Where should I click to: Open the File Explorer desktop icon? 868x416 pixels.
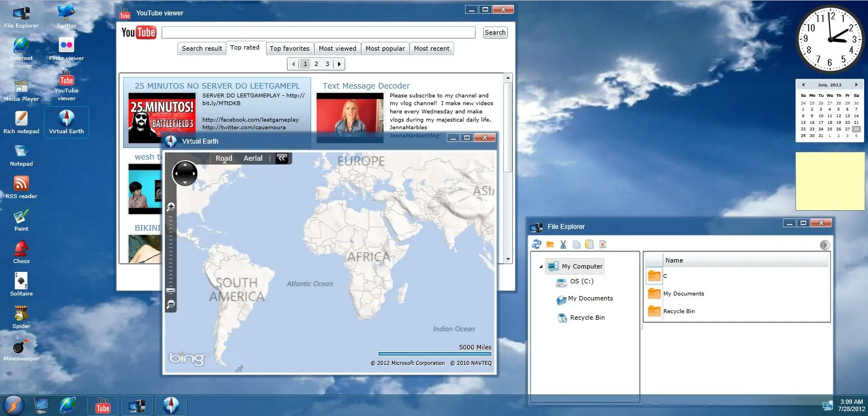click(21, 17)
